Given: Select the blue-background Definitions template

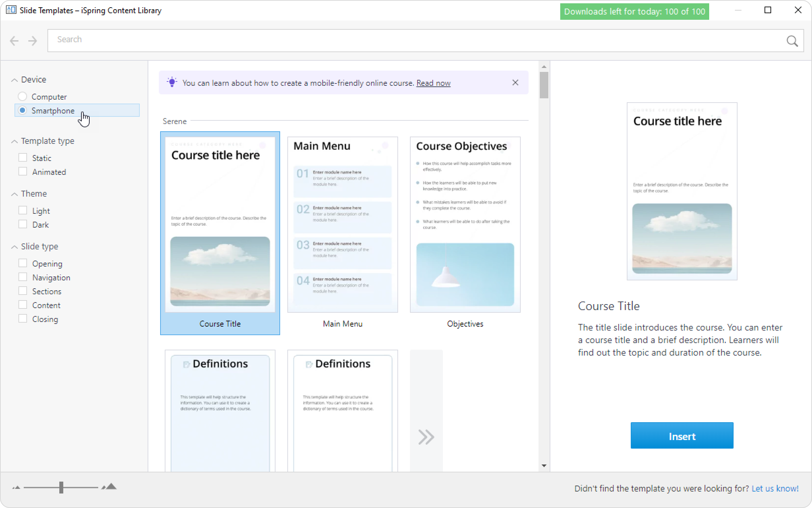Looking at the screenshot, I should (220, 411).
